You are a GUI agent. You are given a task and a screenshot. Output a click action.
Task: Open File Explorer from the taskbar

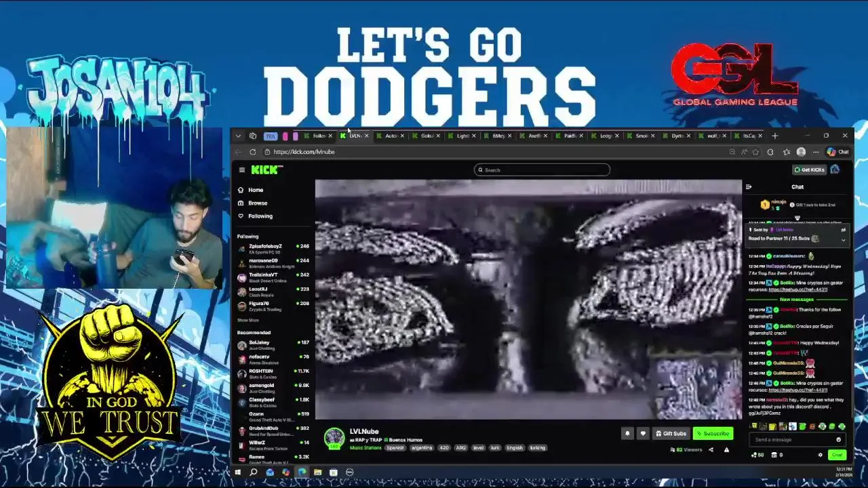coord(317,472)
